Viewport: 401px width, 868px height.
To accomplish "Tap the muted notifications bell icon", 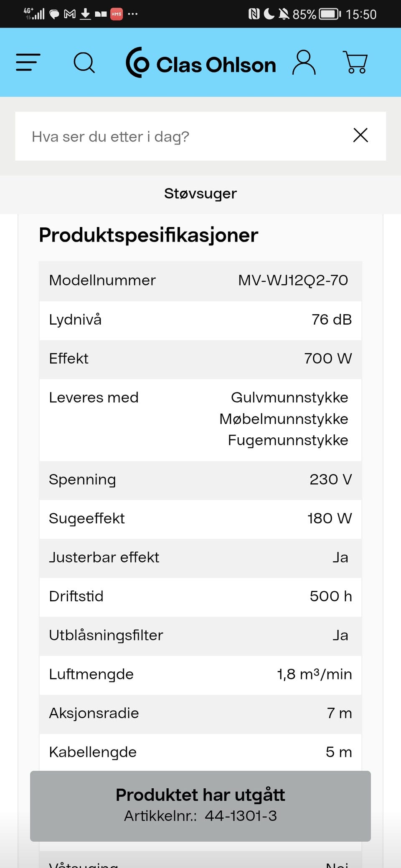I will coord(284,14).
